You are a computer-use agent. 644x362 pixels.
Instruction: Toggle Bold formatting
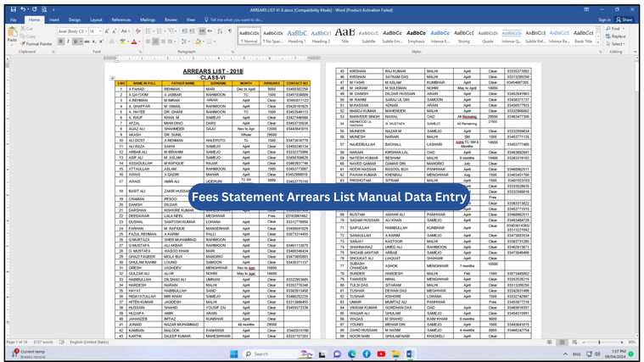coord(60,42)
